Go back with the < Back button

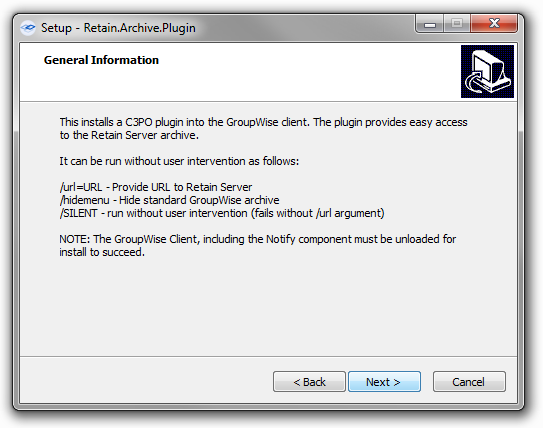pyautogui.click(x=309, y=382)
